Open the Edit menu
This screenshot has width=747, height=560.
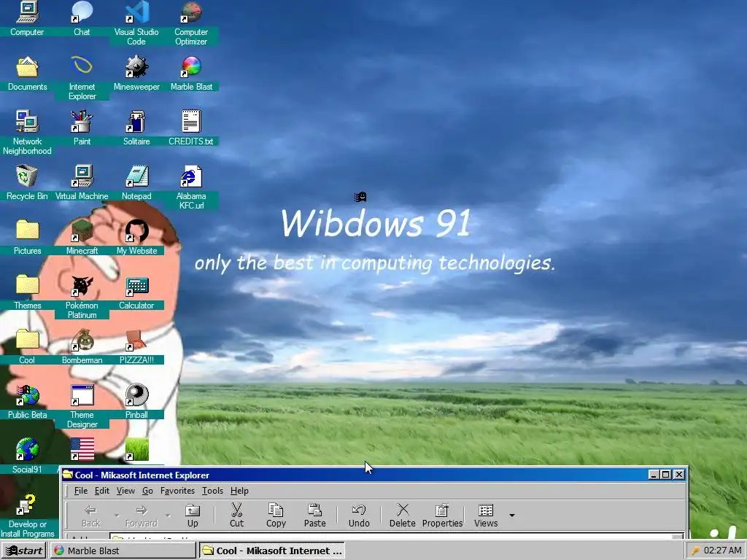point(102,491)
